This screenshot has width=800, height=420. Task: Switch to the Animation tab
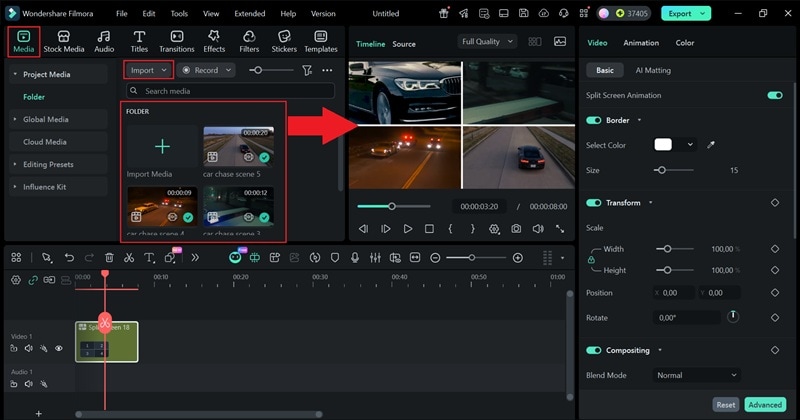point(641,43)
